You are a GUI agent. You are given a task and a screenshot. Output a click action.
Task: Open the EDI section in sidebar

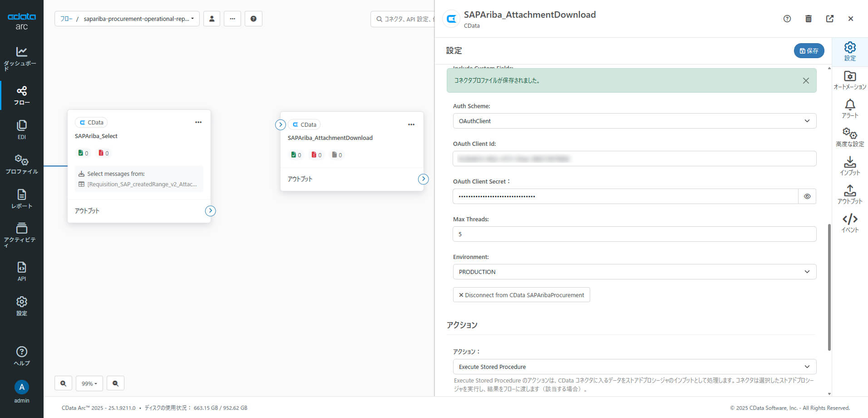point(21,129)
